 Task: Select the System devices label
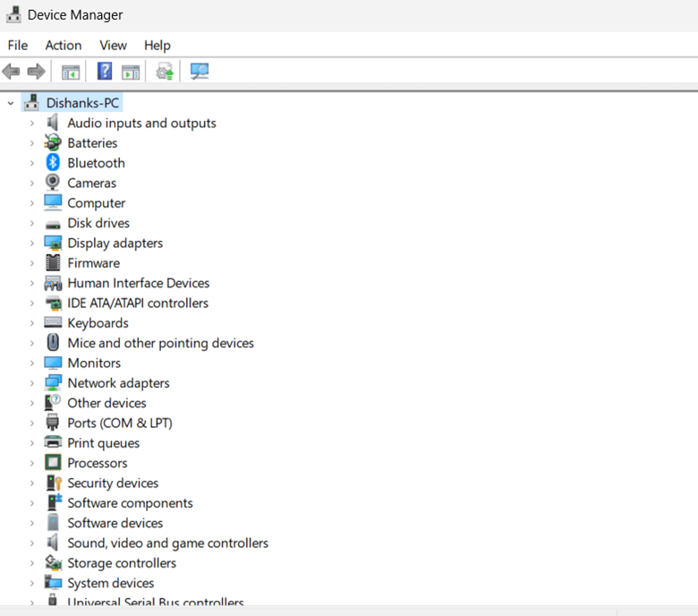click(x=111, y=583)
